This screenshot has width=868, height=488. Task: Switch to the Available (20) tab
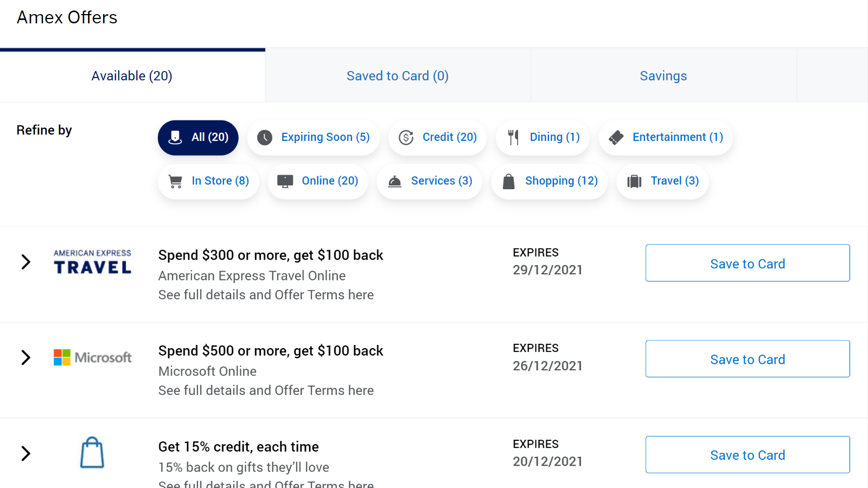(x=132, y=76)
